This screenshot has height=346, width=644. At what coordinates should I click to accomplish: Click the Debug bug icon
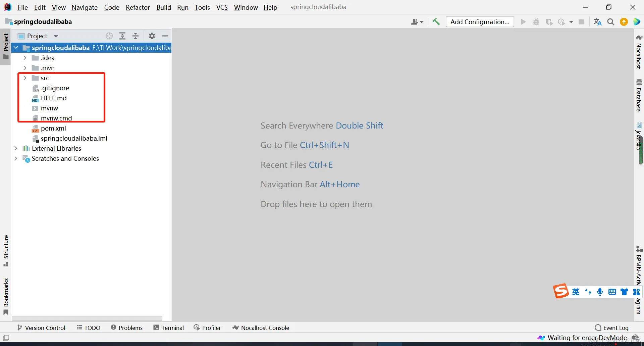tap(536, 22)
